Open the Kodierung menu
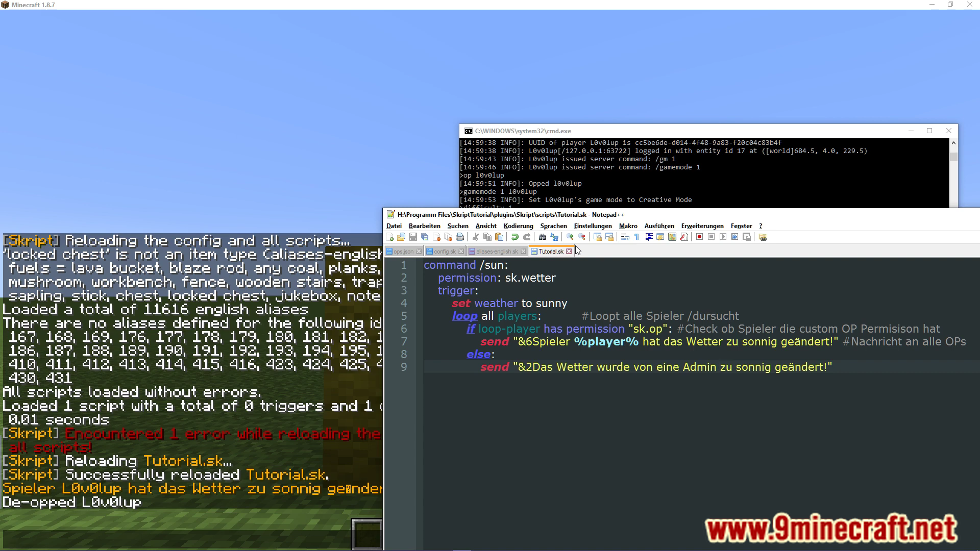980x551 pixels. [518, 226]
